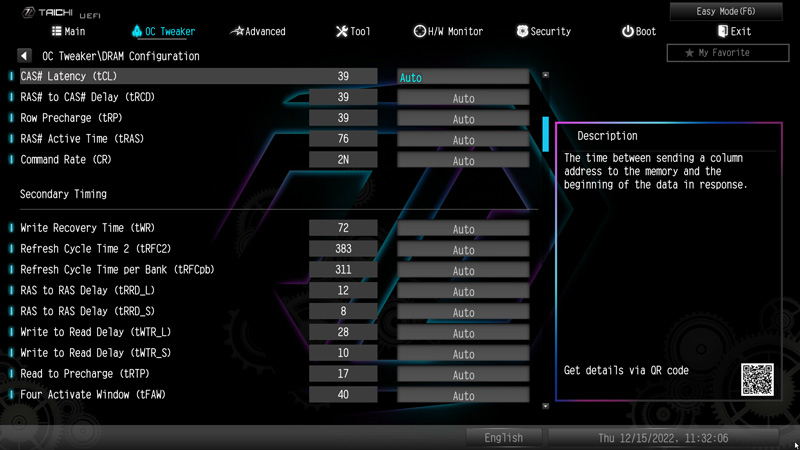Screen dimensions: 800x450
Task: Click the back arrow icon beside OC Tweaker path
Action: click(x=24, y=56)
